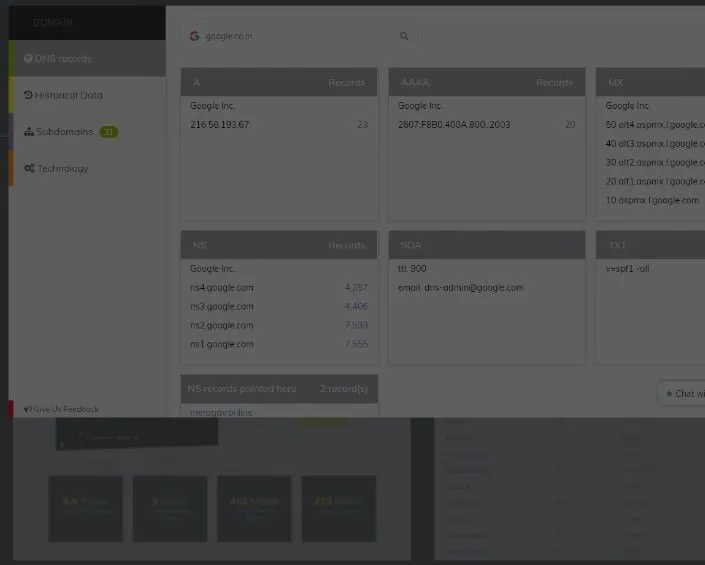
Task: Click the Give Us Feedback link
Action: (66, 409)
